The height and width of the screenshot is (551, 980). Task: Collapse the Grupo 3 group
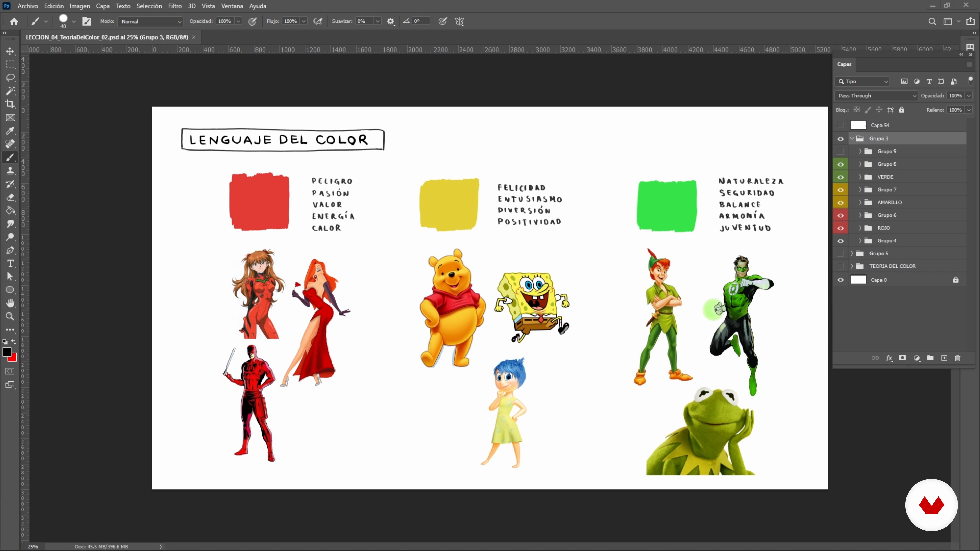(852, 139)
